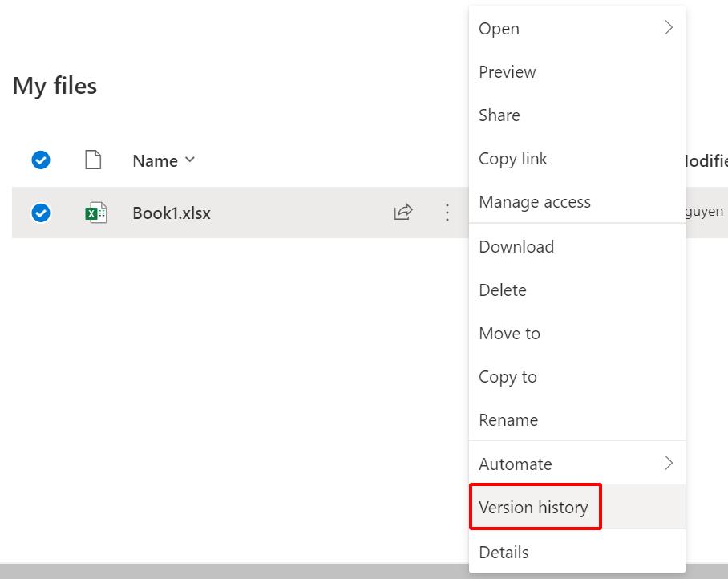Image resolution: width=728 pixels, height=579 pixels.
Task: Click the Details menu entry
Action: (x=504, y=552)
